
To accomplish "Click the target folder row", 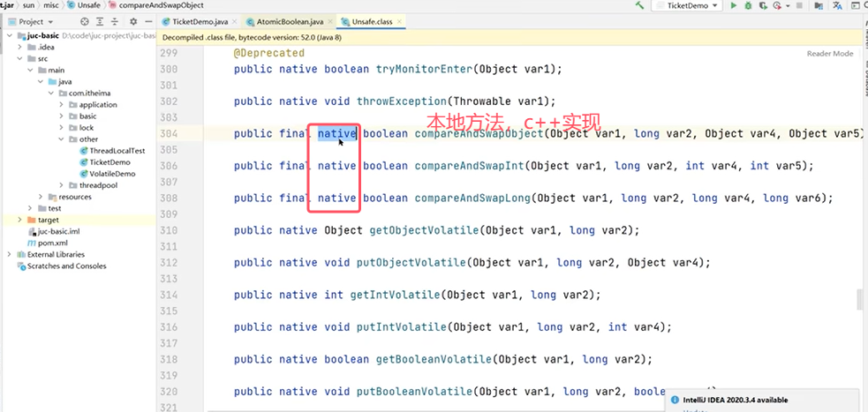I will [x=78, y=220].
